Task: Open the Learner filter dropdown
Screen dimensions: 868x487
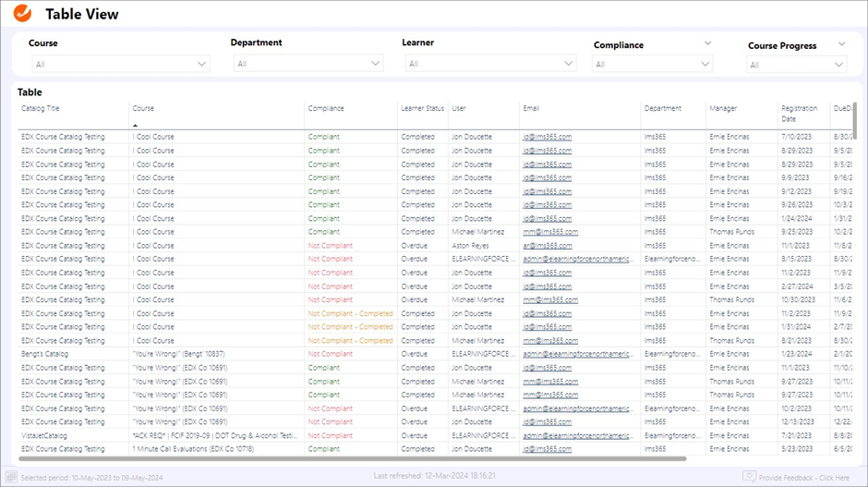Action: pos(490,64)
